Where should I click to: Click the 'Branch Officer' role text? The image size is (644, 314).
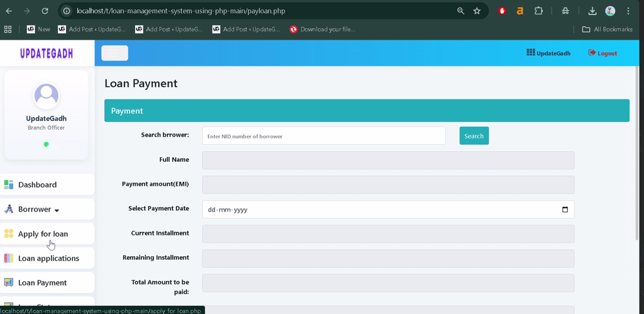point(47,128)
